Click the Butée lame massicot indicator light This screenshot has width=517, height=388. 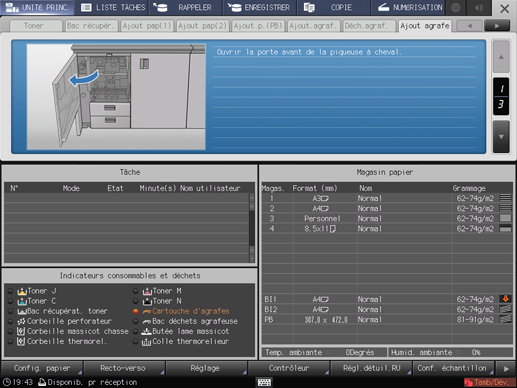135,331
